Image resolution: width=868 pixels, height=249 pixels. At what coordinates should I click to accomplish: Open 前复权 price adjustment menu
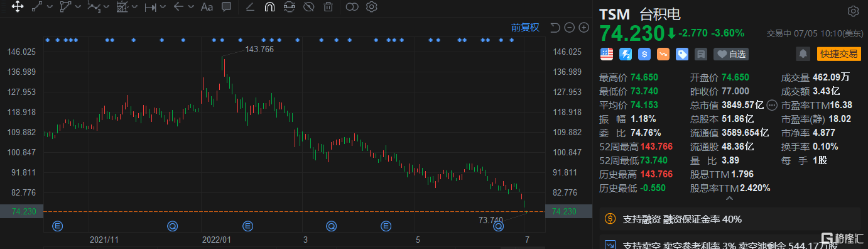pos(525,28)
